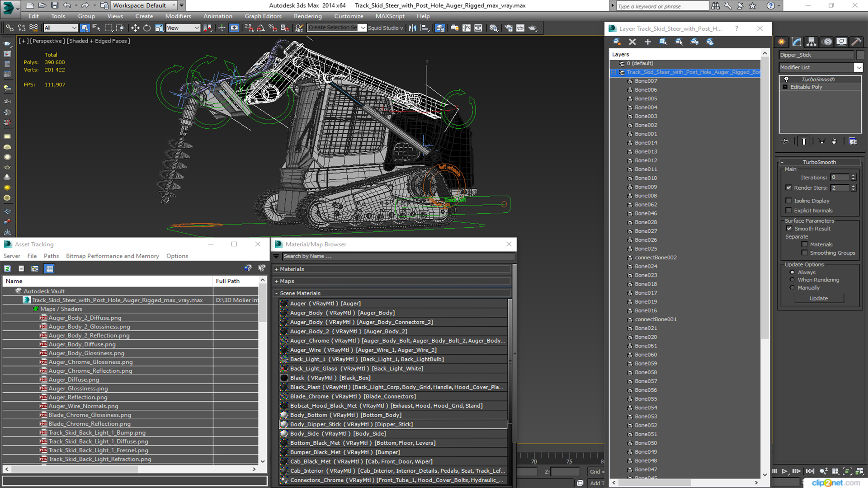Open the MAXScript menu
This screenshot has width=868, height=488.
390,16
